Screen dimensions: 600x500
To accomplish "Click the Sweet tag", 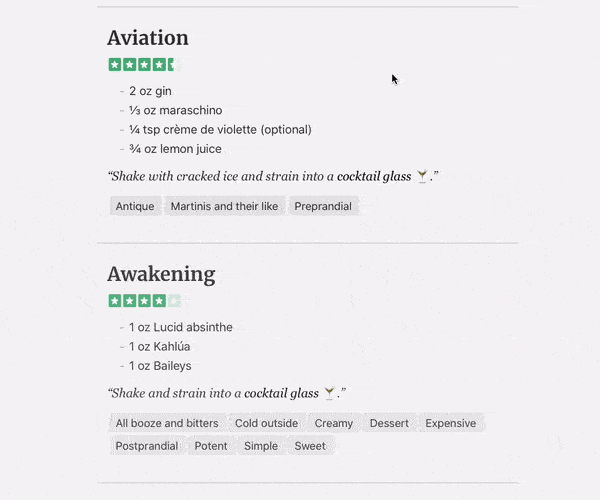I will (310, 446).
